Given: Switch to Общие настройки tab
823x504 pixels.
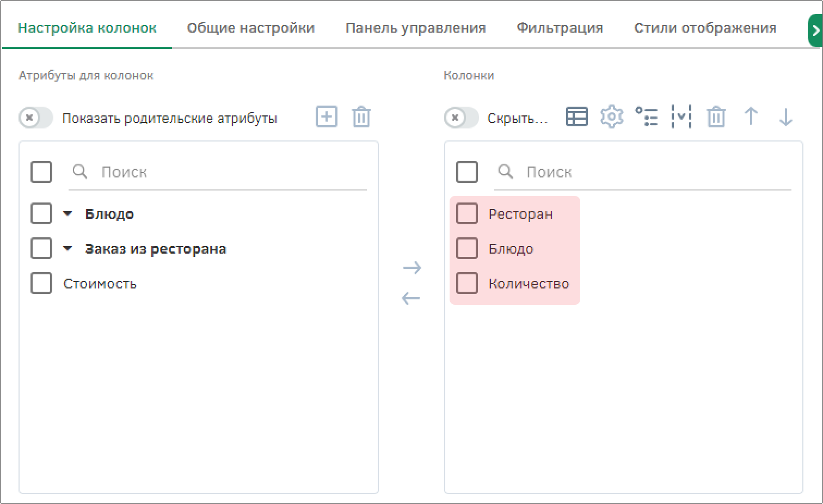Looking at the screenshot, I should [x=251, y=28].
